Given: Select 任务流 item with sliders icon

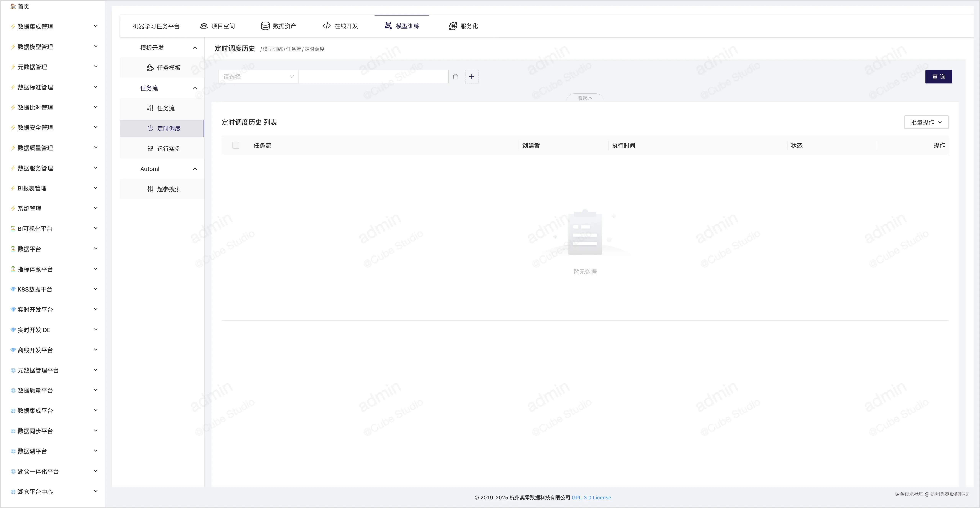Looking at the screenshot, I should [161, 108].
